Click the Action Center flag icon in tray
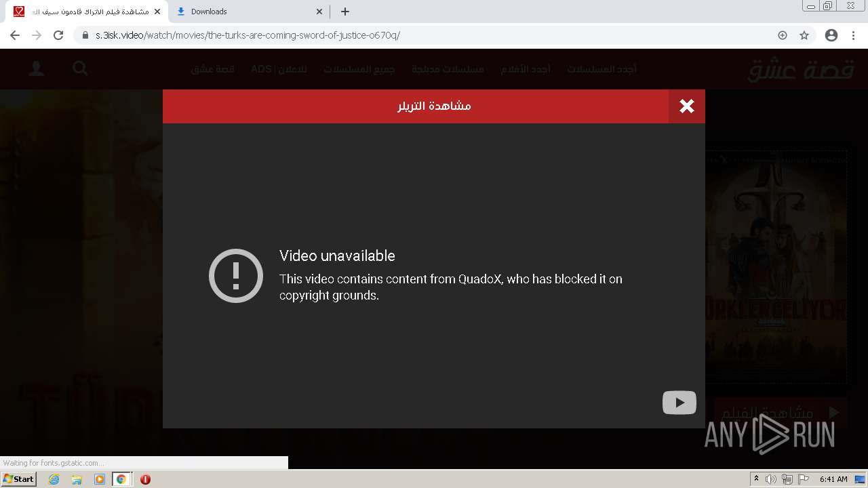The image size is (868, 488). click(804, 479)
